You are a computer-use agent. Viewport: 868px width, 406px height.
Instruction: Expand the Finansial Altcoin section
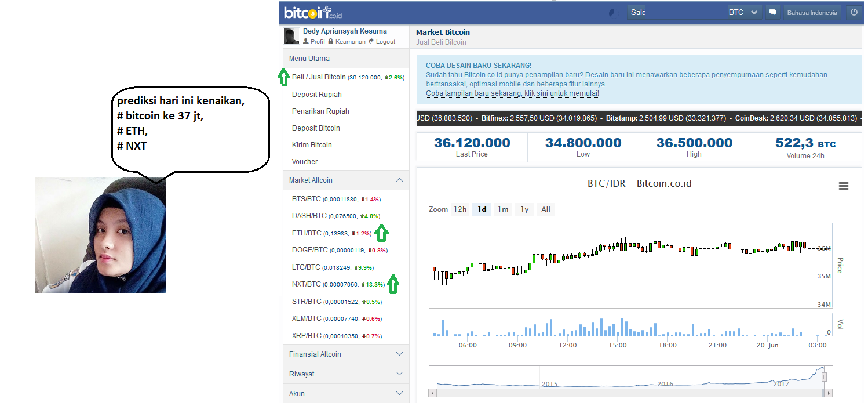(x=346, y=354)
